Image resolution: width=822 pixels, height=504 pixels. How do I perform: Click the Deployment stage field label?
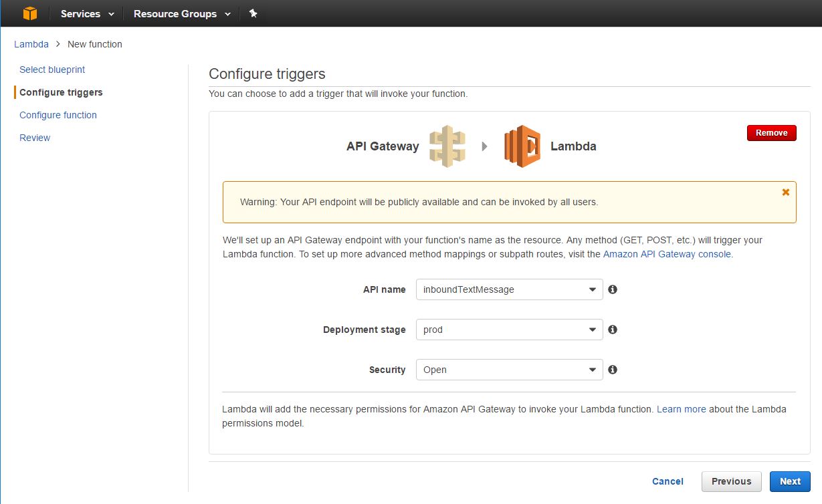click(x=365, y=330)
